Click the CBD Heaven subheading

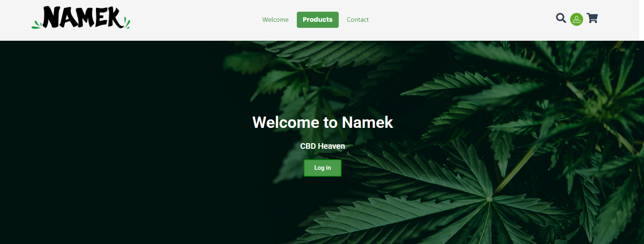click(x=323, y=146)
